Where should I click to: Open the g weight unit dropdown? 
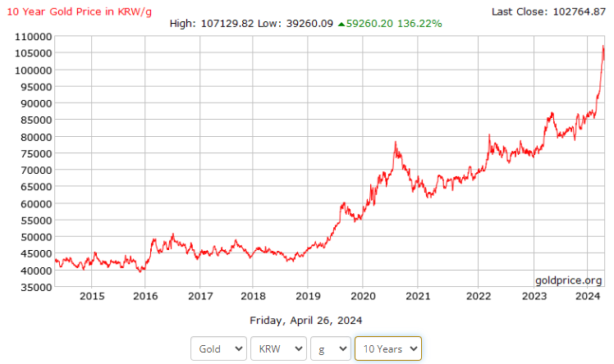tap(331, 348)
